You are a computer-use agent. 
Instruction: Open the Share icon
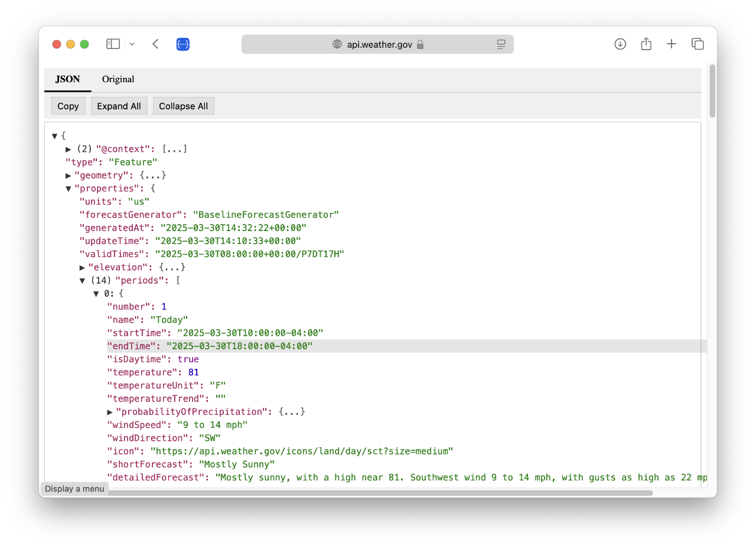click(646, 44)
